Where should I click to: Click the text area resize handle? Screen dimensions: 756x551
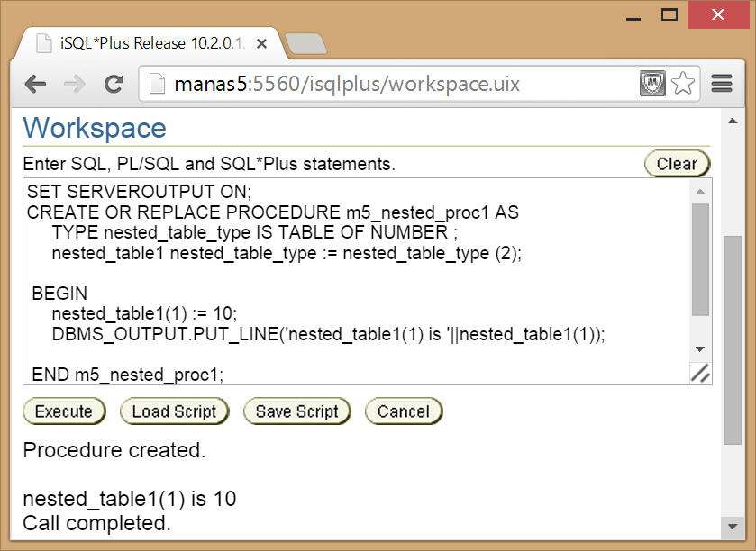pyautogui.click(x=700, y=374)
